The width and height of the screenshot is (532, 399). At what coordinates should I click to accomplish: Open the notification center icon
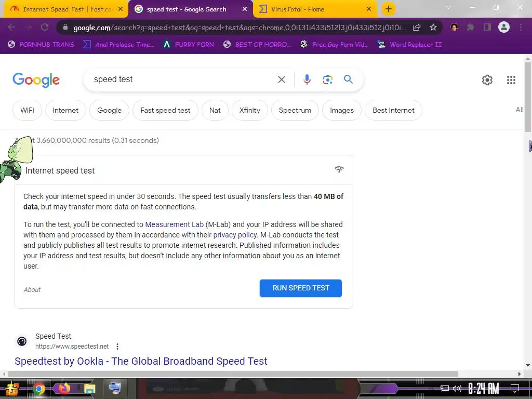pos(515,389)
